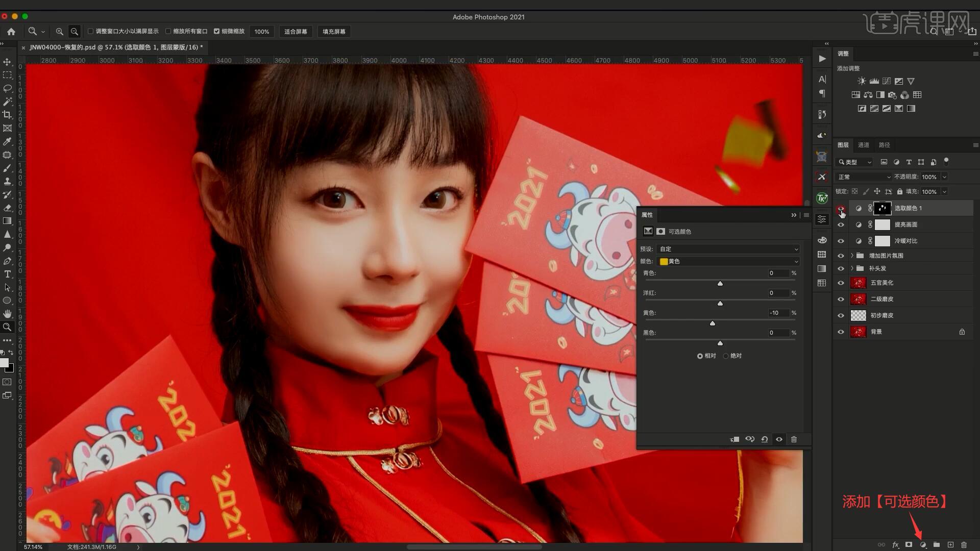This screenshot has width=980, height=551.
Task: Switch to the 通道 tab
Action: 863,145
